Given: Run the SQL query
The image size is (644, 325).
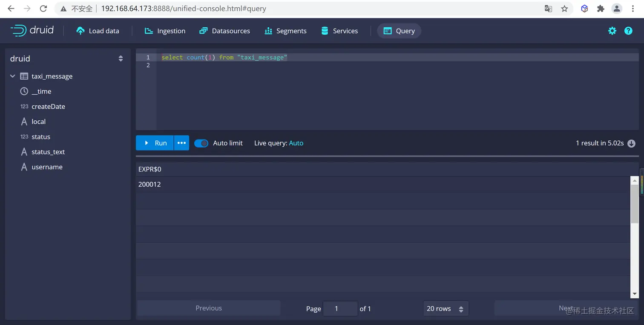Looking at the screenshot, I should click(155, 143).
